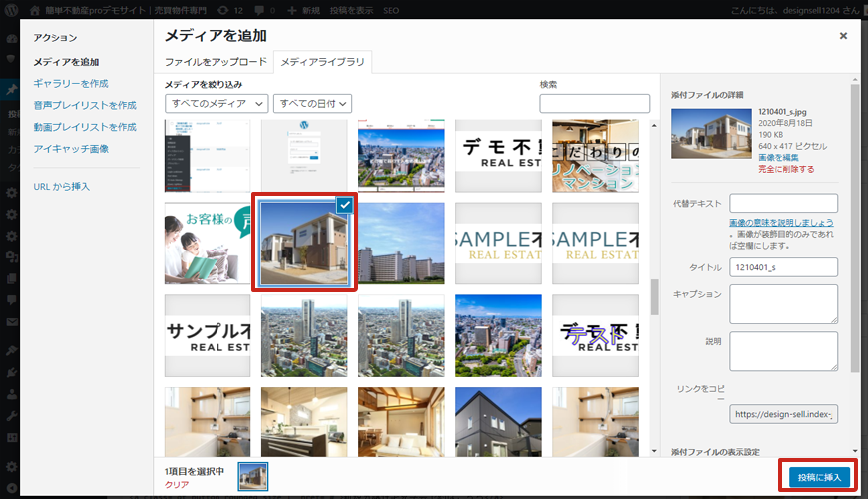This screenshot has width=868, height=499.
Task: Select the メディアライブラリ tab
Action: (322, 63)
